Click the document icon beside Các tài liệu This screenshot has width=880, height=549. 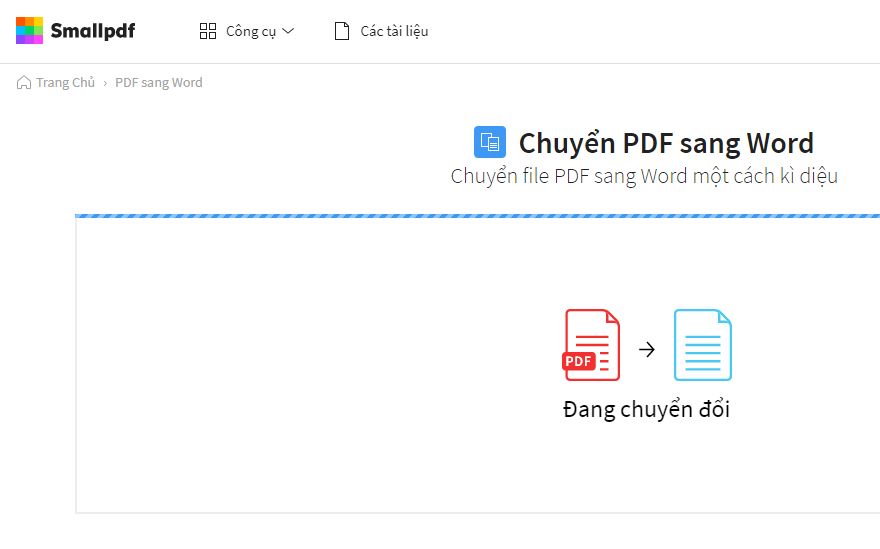342,31
